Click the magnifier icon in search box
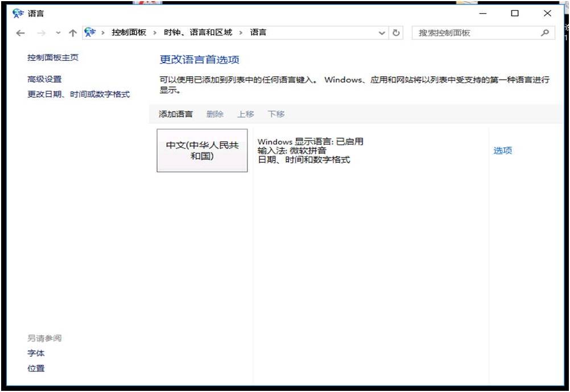Screen dimensions: 570x392 (545, 33)
